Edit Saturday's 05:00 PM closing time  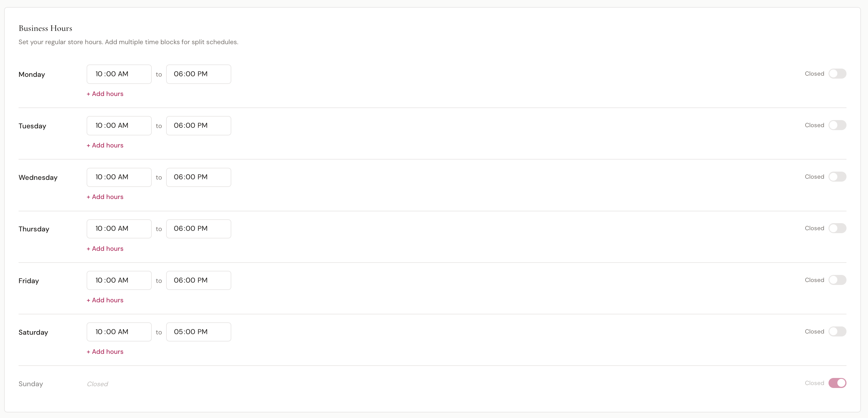(199, 332)
